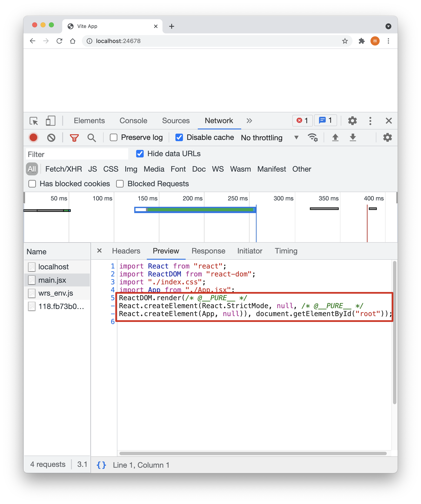Export HAR file with download arrow

point(353,138)
